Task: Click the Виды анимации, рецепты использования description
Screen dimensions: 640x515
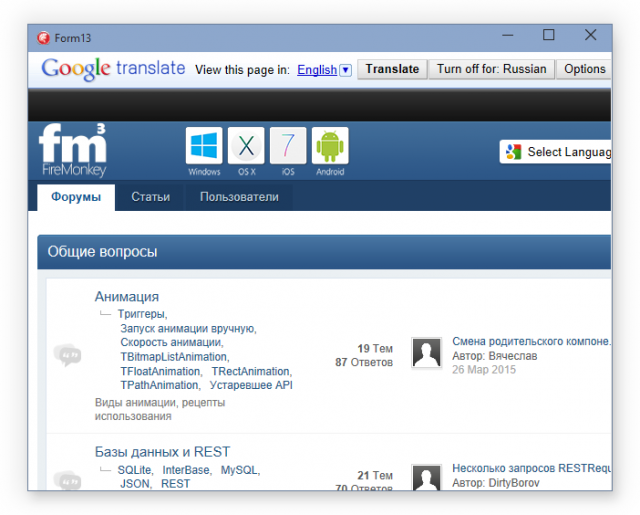Action: (x=160, y=409)
